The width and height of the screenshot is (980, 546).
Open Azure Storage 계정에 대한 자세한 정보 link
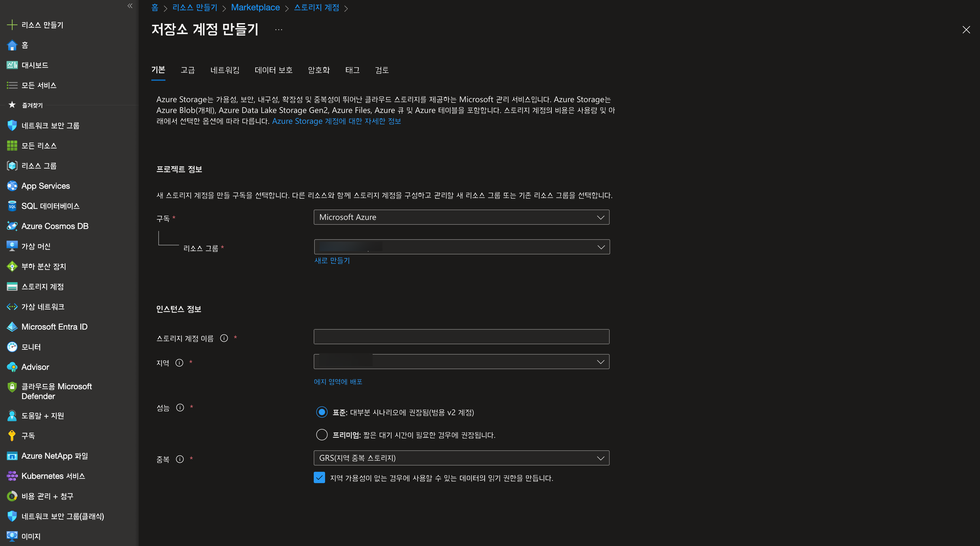(x=336, y=121)
